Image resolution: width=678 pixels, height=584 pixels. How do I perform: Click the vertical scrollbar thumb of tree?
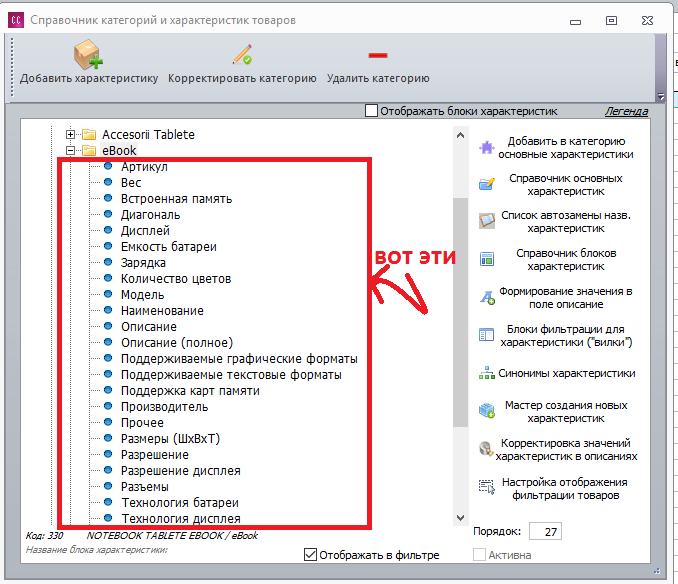(x=461, y=313)
